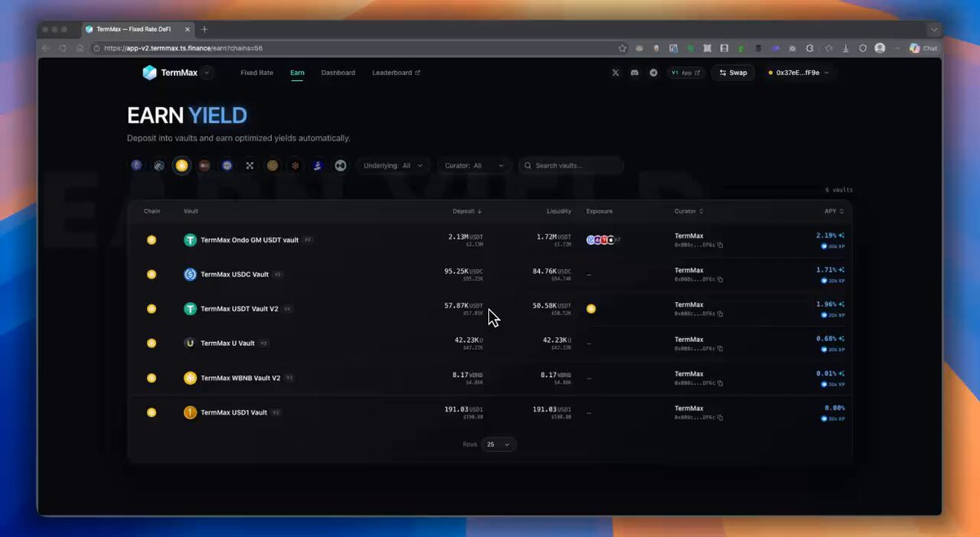Open the Telegram icon link

(x=653, y=73)
